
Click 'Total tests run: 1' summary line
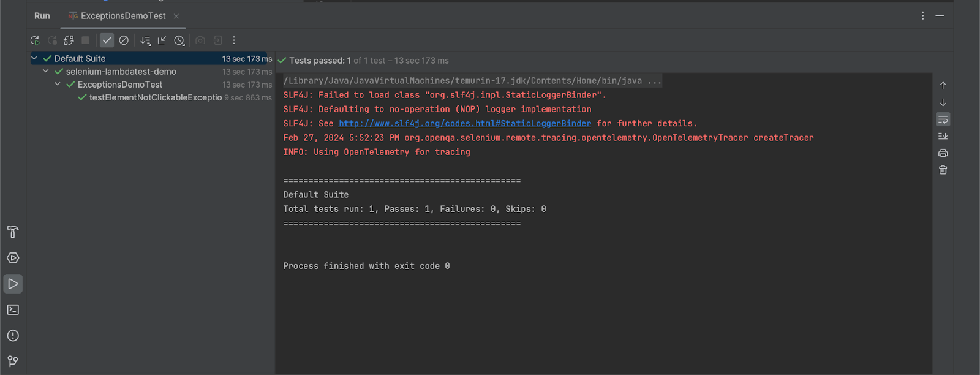tap(415, 209)
